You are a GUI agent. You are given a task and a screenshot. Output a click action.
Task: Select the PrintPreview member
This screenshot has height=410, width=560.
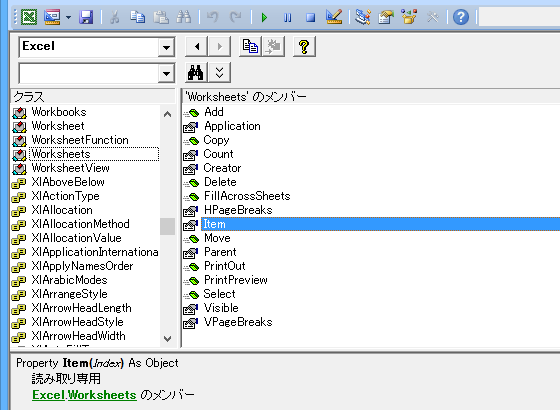[x=236, y=280]
